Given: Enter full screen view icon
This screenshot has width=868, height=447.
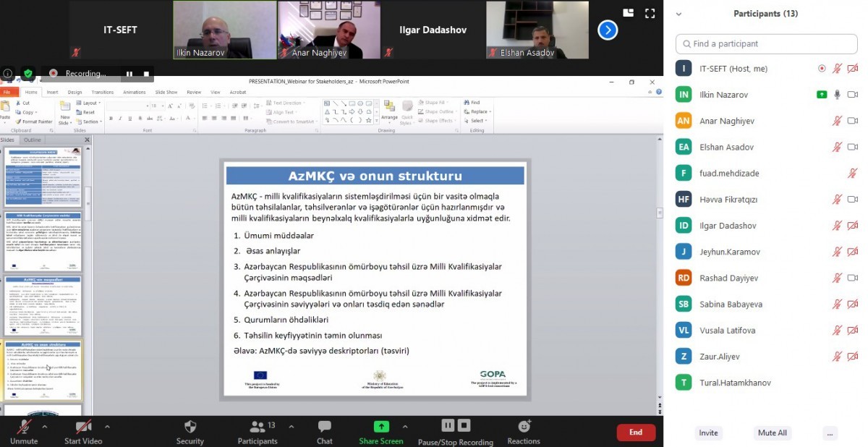Looking at the screenshot, I should [650, 13].
